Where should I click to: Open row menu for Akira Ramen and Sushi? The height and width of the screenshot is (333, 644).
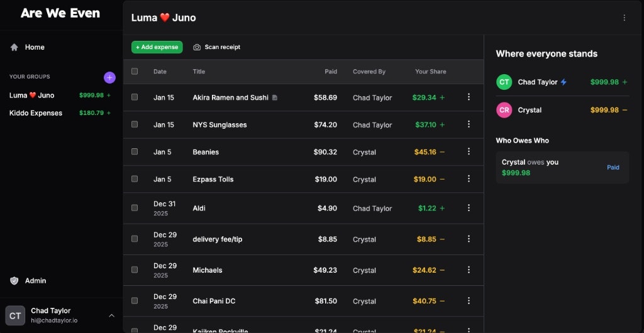tap(469, 97)
